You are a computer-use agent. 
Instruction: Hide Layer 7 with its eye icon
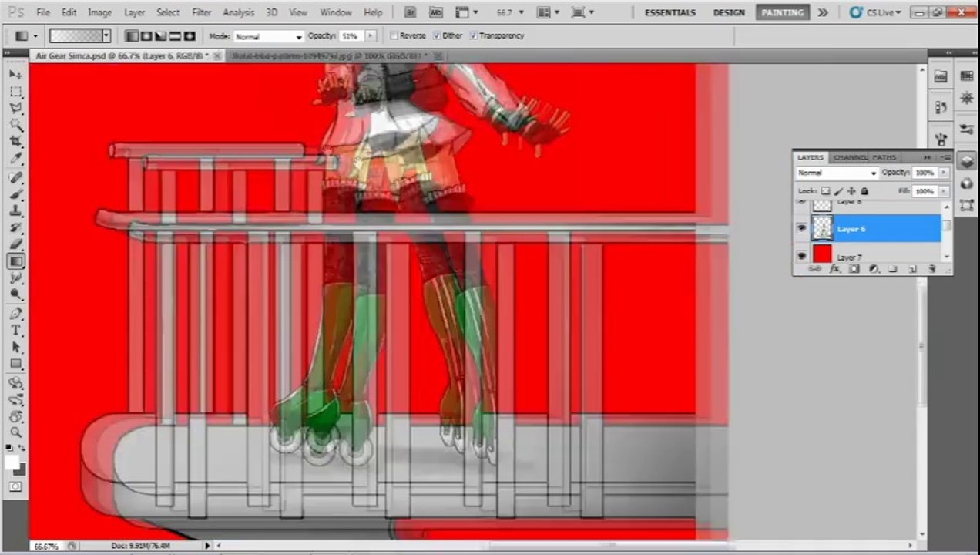tap(801, 254)
